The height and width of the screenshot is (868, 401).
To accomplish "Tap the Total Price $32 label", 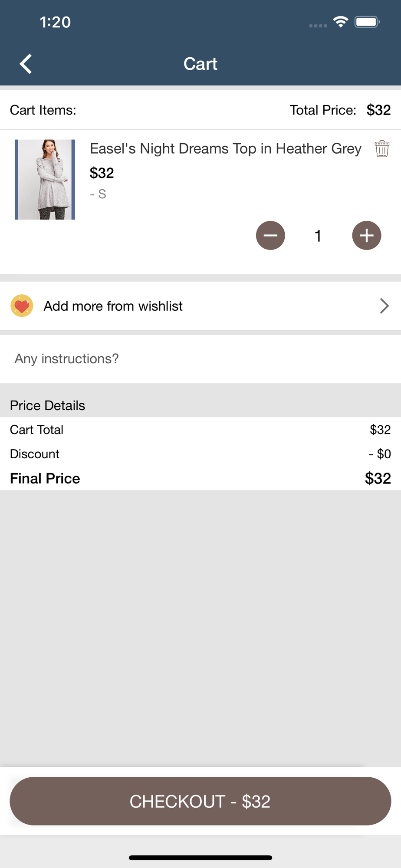I will coord(340,110).
